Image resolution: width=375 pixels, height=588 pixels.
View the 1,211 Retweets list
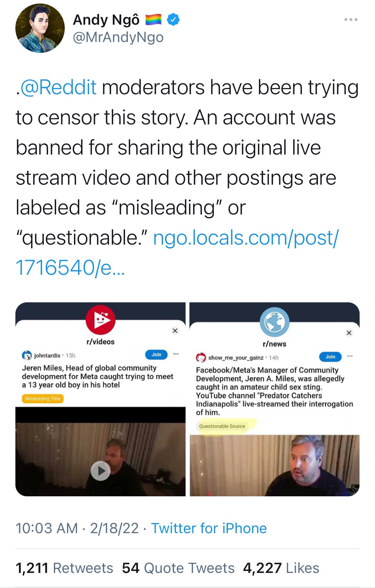(x=64, y=568)
